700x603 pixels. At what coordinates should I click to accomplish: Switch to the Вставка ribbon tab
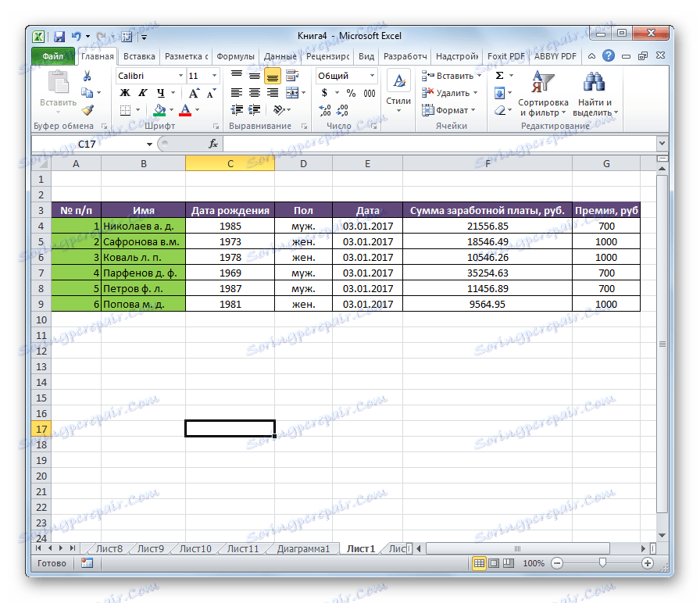[x=139, y=56]
